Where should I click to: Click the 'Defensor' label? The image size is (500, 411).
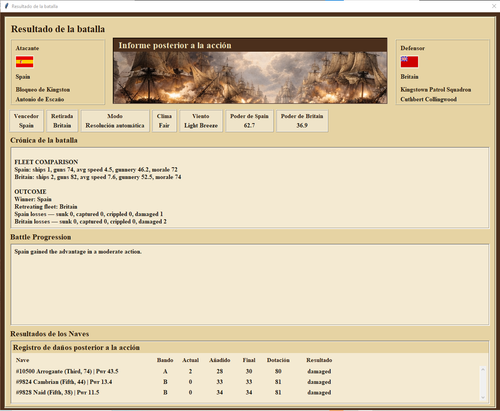tap(413, 48)
